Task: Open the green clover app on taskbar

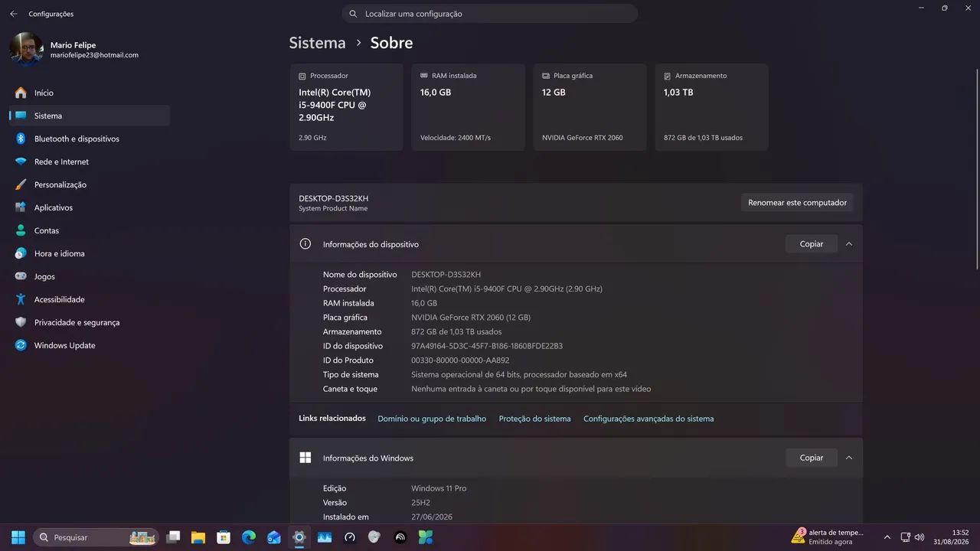Action: click(x=425, y=537)
